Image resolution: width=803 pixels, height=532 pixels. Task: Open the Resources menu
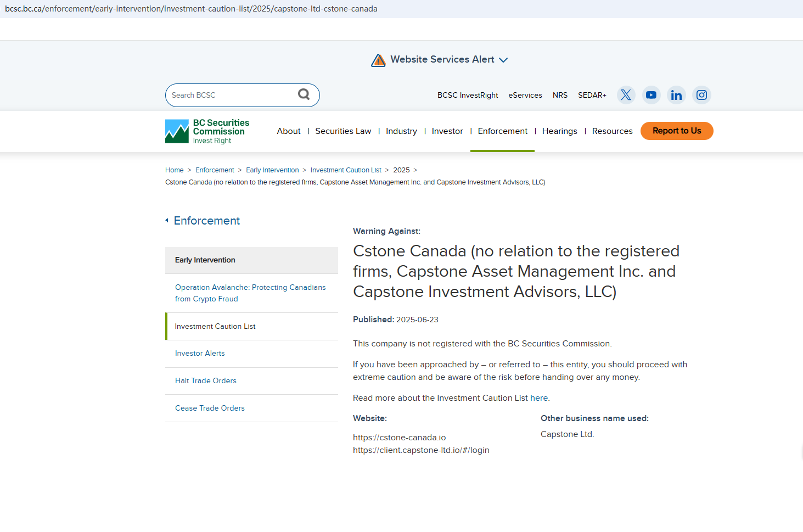(613, 131)
